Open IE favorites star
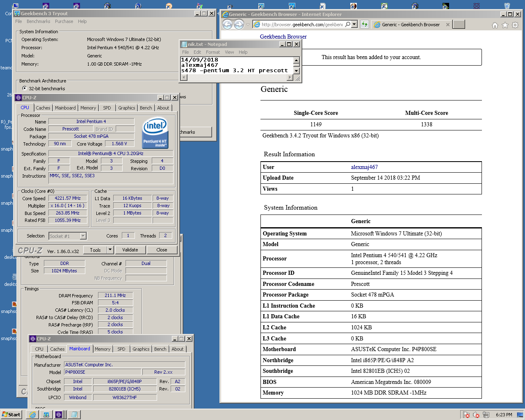The height and width of the screenshot is (420, 525). [505, 25]
